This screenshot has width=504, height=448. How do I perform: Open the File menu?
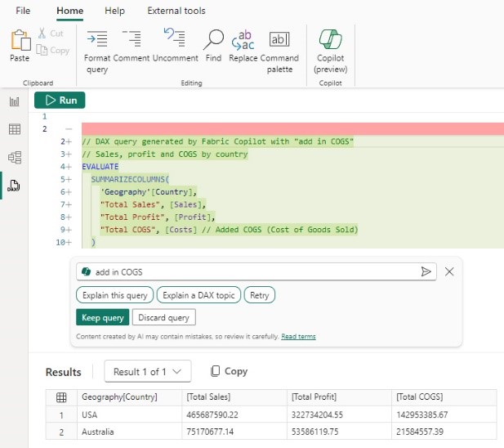click(x=23, y=11)
